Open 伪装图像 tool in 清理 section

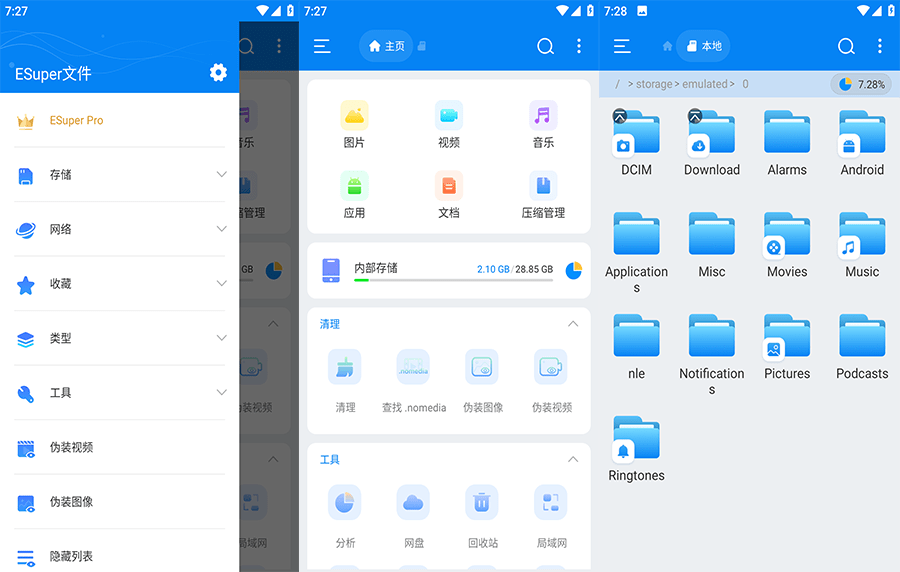(x=482, y=382)
